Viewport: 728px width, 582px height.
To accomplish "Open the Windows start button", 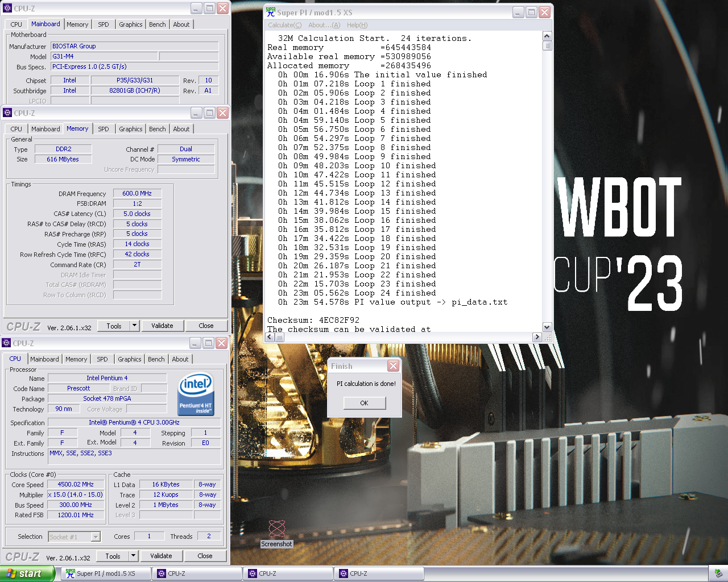I will tap(27, 573).
